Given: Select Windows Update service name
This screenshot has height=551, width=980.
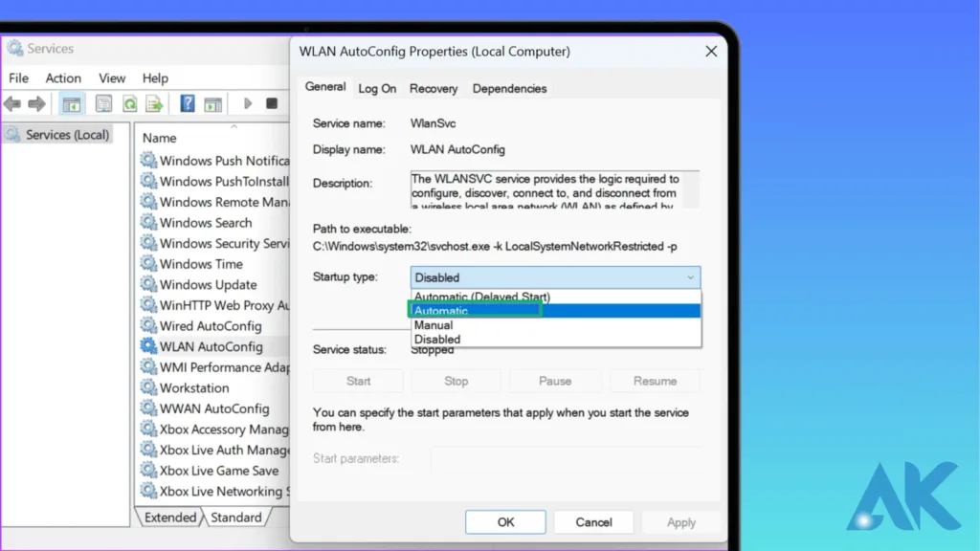Looking at the screenshot, I should tap(208, 284).
